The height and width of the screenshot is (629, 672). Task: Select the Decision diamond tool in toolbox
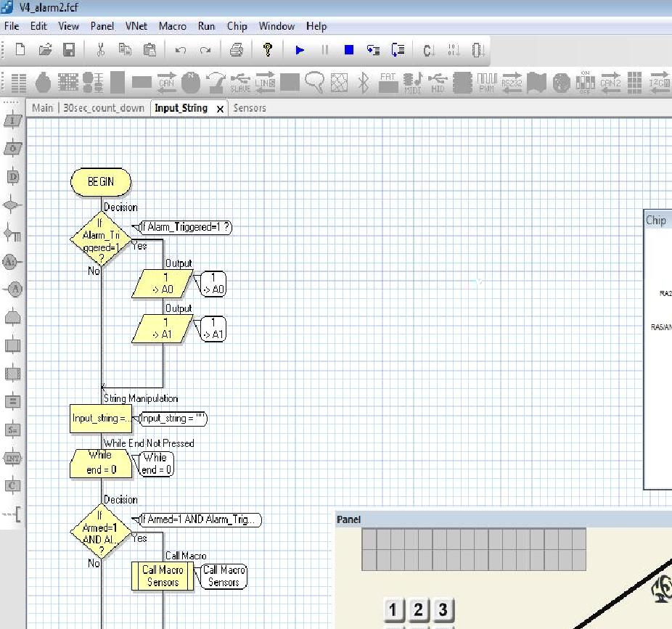coord(12,205)
